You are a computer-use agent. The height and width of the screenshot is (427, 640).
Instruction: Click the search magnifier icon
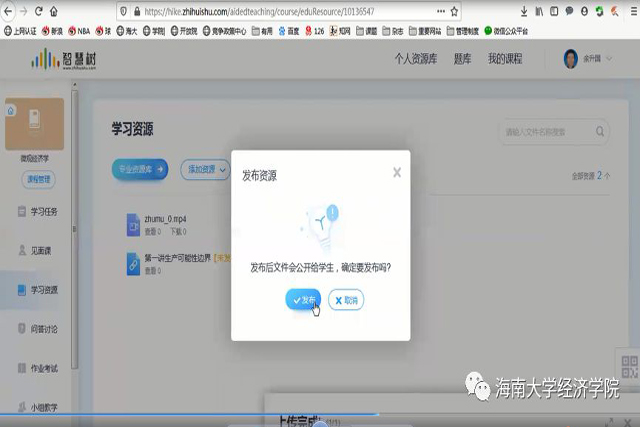pos(599,131)
